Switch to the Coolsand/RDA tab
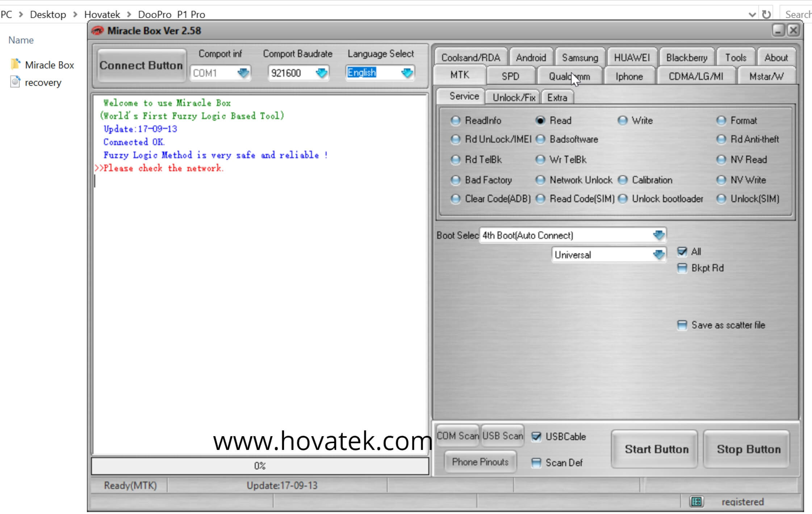 pyautogui.click(x=471, y=57)
